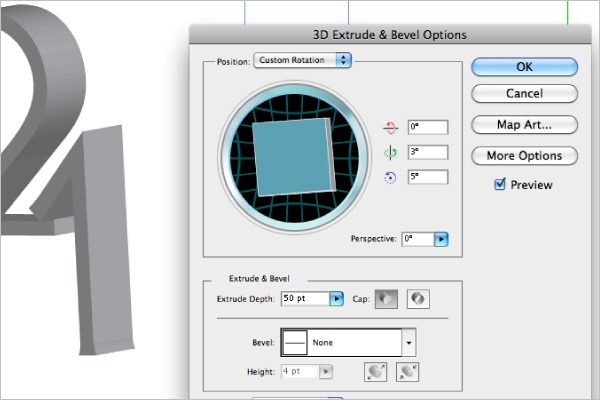
Task: Open the Extrude Depth slider arrow
Action: [x=336, y=299]
